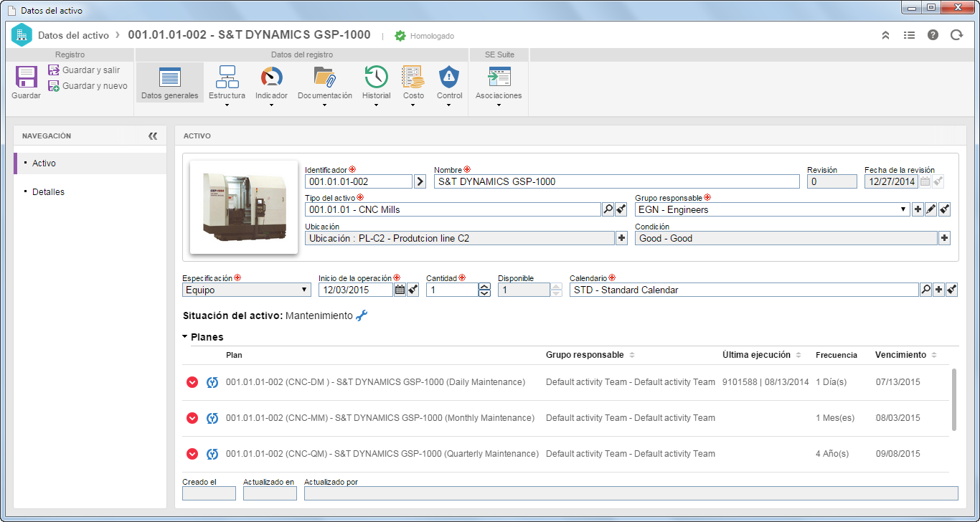Viewport: 980px width, 522px height.
Task: Search Calendario with magnifier icon
Action: click(925, 290)
